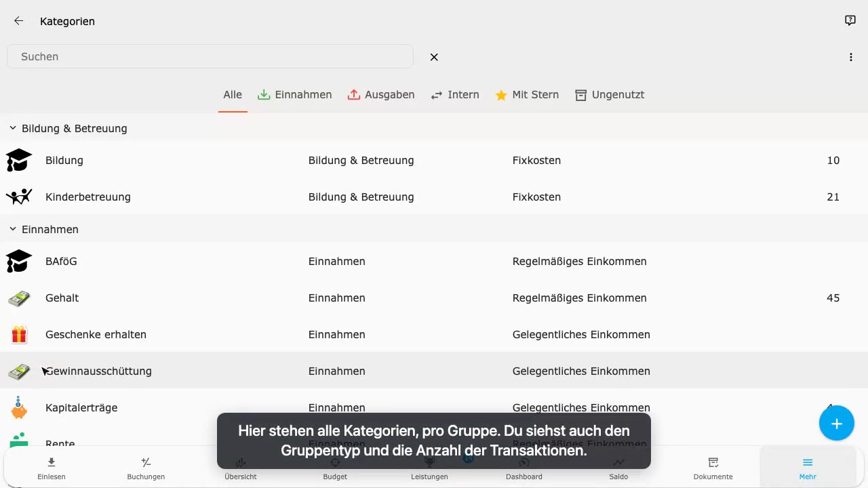Open Einlesen in the bottom navigation

pos(52,468)
